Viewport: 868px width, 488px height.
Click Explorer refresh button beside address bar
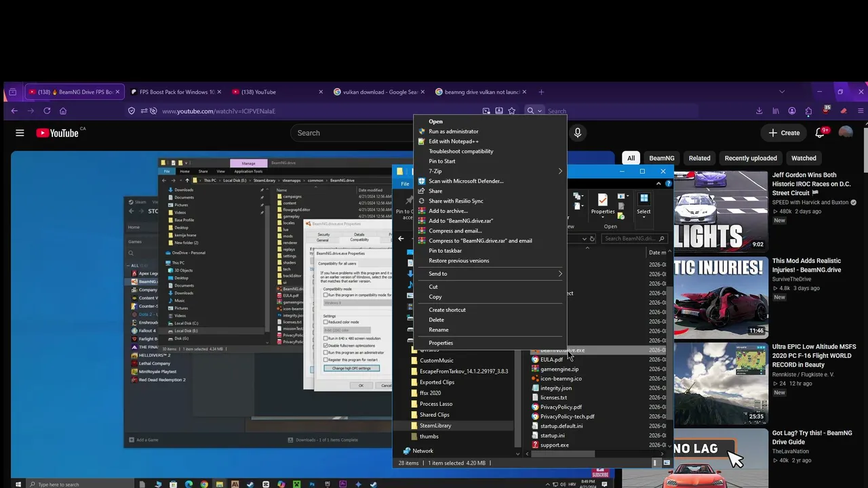pos(592,239)
